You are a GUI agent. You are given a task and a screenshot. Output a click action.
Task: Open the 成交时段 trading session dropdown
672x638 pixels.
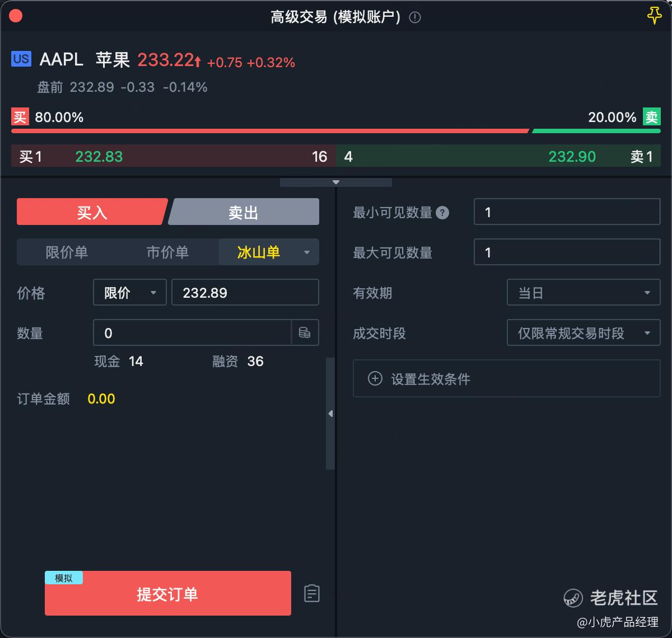584,333
